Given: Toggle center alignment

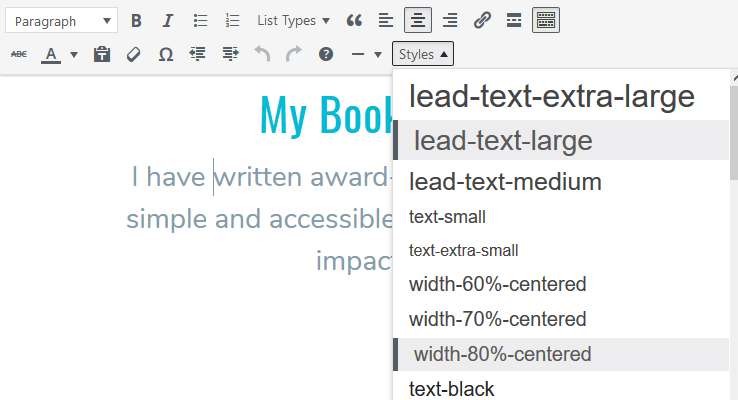Looking at the screenshot, I should tap(418, 20).
